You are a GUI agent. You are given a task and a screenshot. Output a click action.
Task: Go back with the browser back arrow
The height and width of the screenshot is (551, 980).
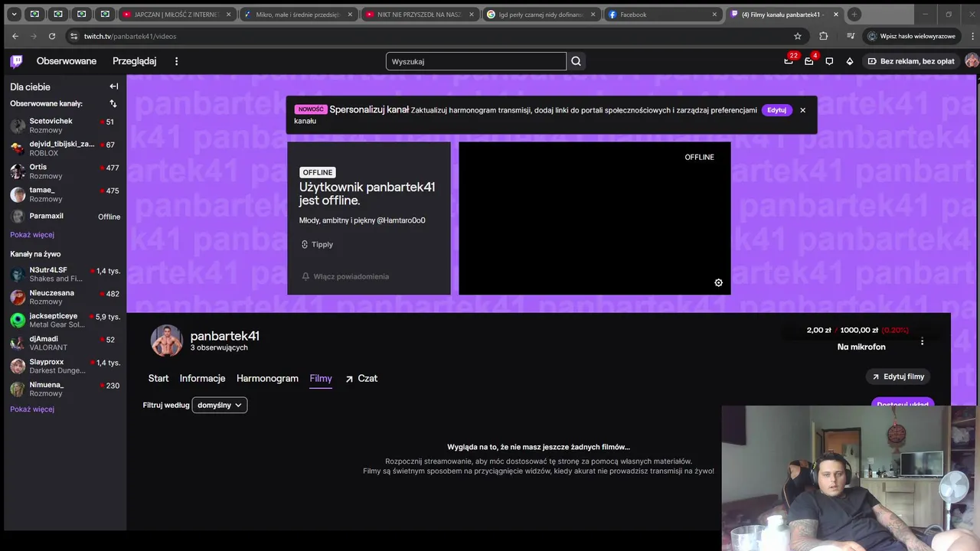(15, 36)
